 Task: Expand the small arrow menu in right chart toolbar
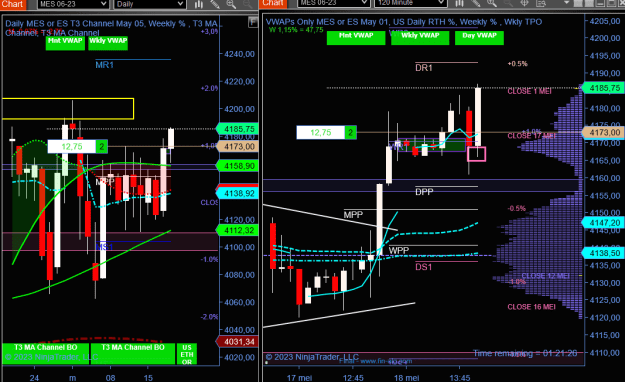point(566,3)
